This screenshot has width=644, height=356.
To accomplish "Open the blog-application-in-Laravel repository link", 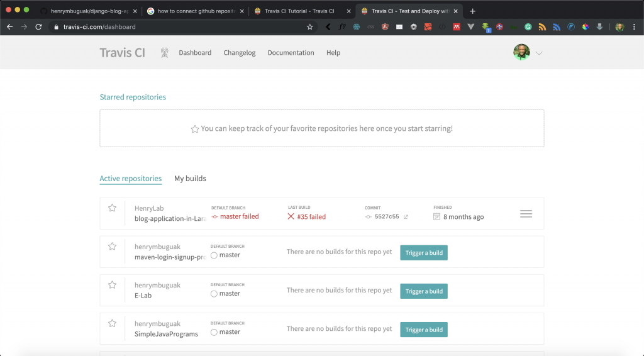I will click(170, 218).
